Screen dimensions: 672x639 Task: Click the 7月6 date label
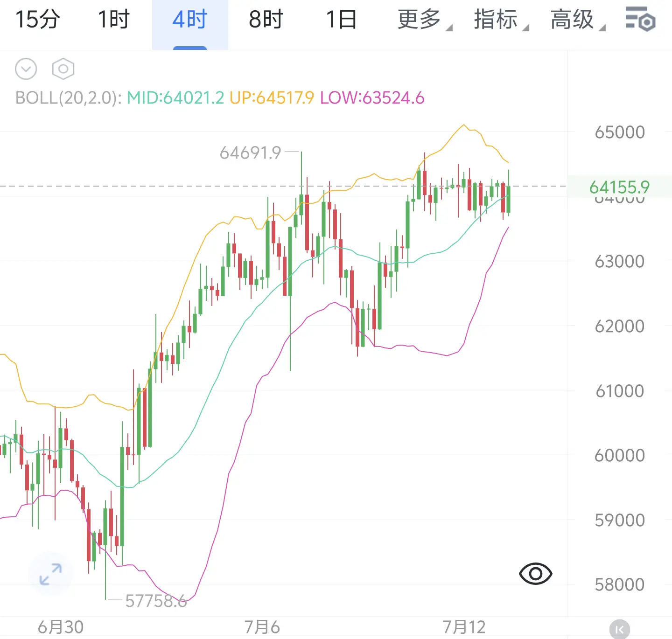click(262, 627)
